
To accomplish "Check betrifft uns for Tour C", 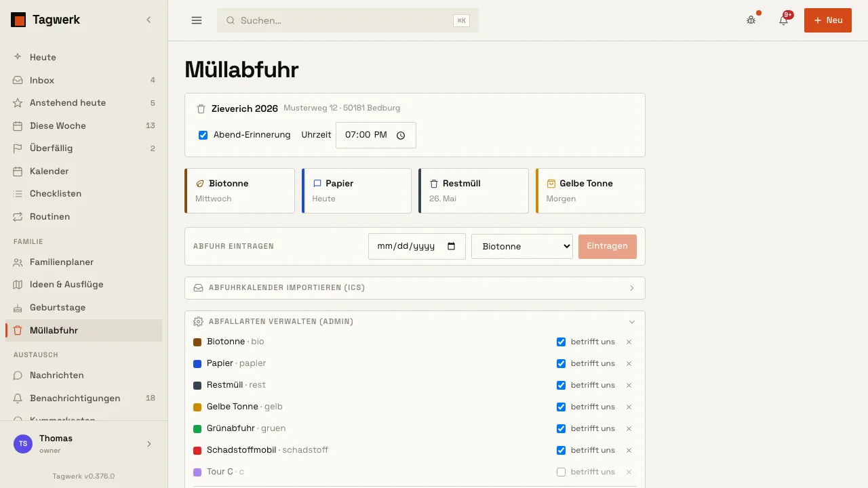I will pos(561,472).
